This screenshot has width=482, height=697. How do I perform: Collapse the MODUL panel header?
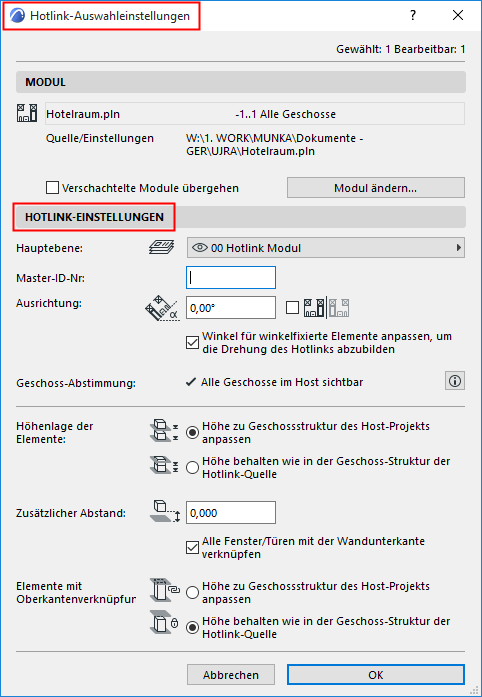[x=241, y=82]
